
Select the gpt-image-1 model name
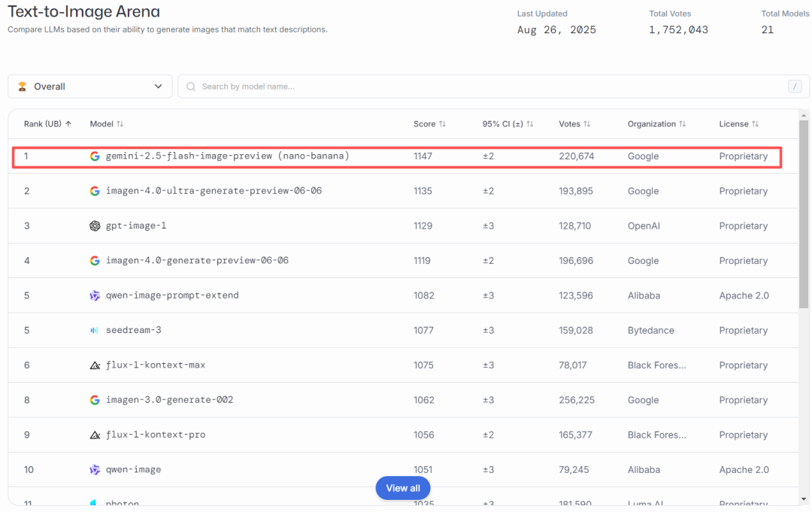[x=136, y=226]
